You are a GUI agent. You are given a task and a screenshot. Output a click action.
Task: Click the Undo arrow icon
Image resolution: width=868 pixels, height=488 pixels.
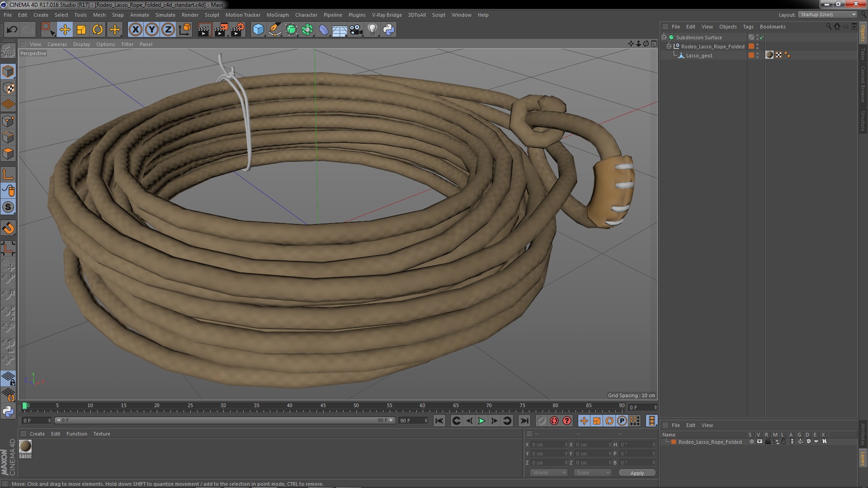(12, 30)
